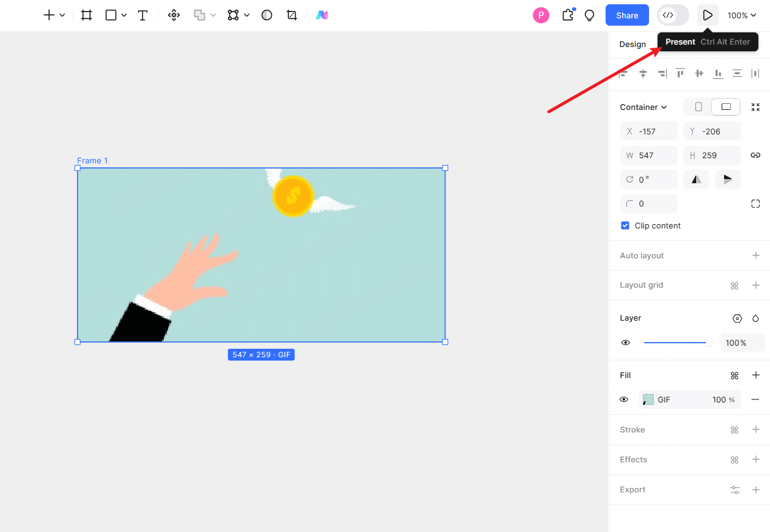Open the 100% zoom level dropdown
770x532 pixels.
(742, 15)
